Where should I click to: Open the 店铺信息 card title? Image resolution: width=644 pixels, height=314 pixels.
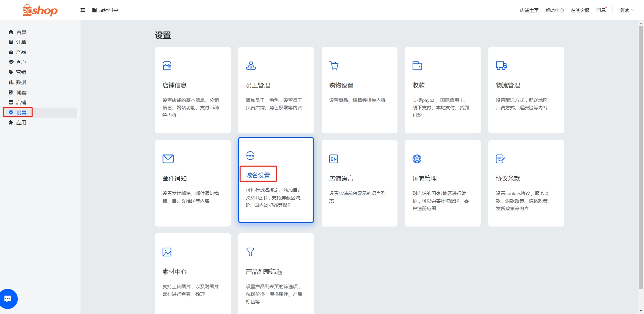click(x=174, y=85)
